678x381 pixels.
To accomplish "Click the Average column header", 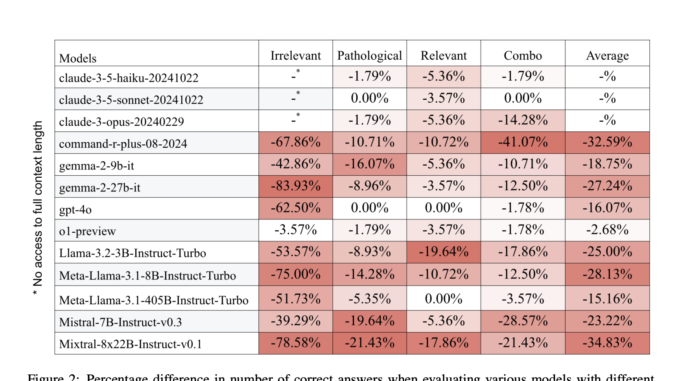I will [x=607, y=55].
